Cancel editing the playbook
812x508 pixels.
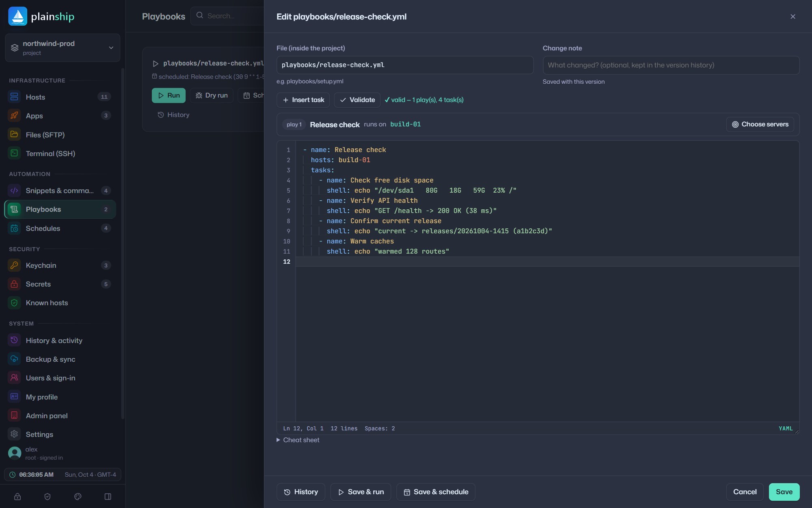tap(745, 492)
